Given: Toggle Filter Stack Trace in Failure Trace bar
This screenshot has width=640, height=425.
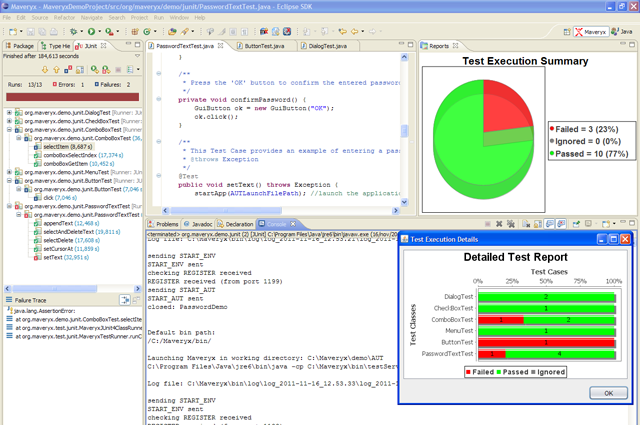Looking at the screenshot, I should [x=124, y=300].
